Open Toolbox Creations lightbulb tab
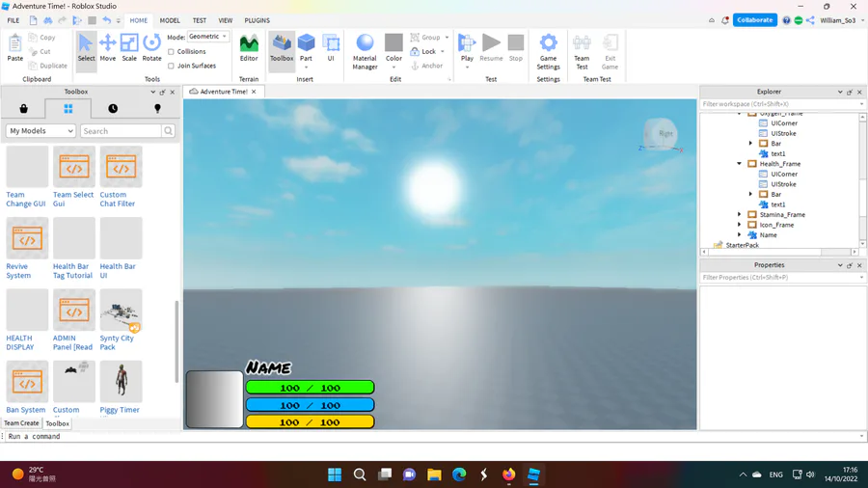This screenshot has height=488, width=868. point(157,108)
